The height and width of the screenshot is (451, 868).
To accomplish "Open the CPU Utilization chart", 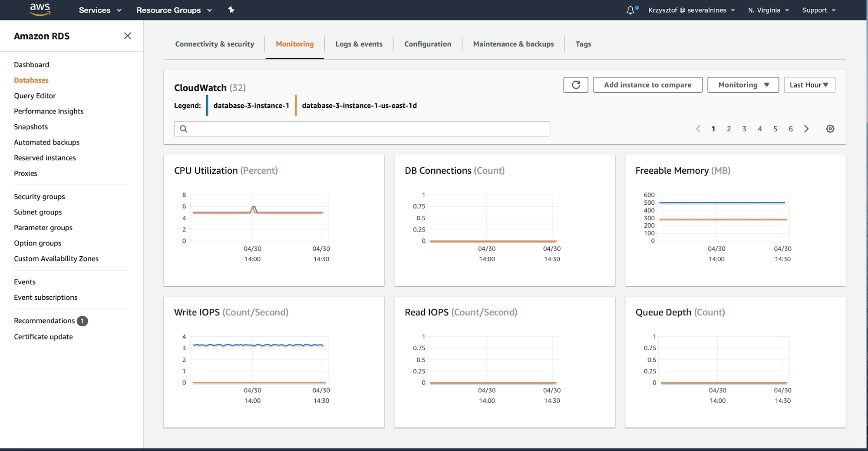I will pos(274,220).
